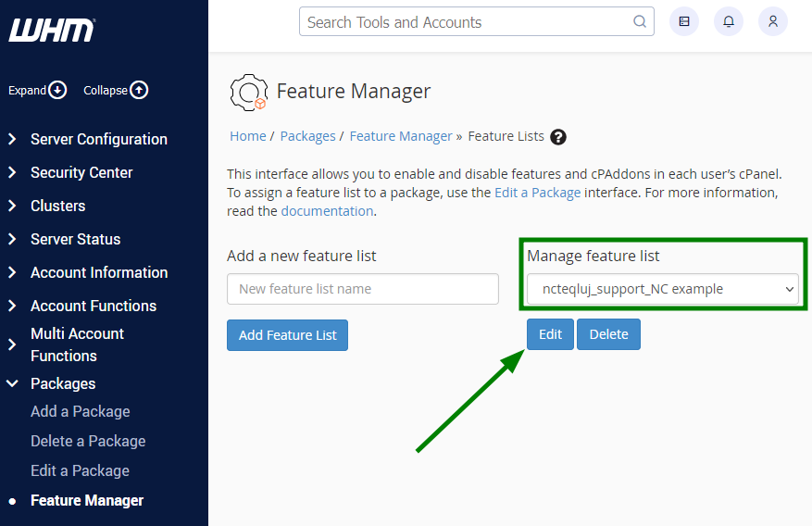Open the notifications bell

[x=728, y=21]
